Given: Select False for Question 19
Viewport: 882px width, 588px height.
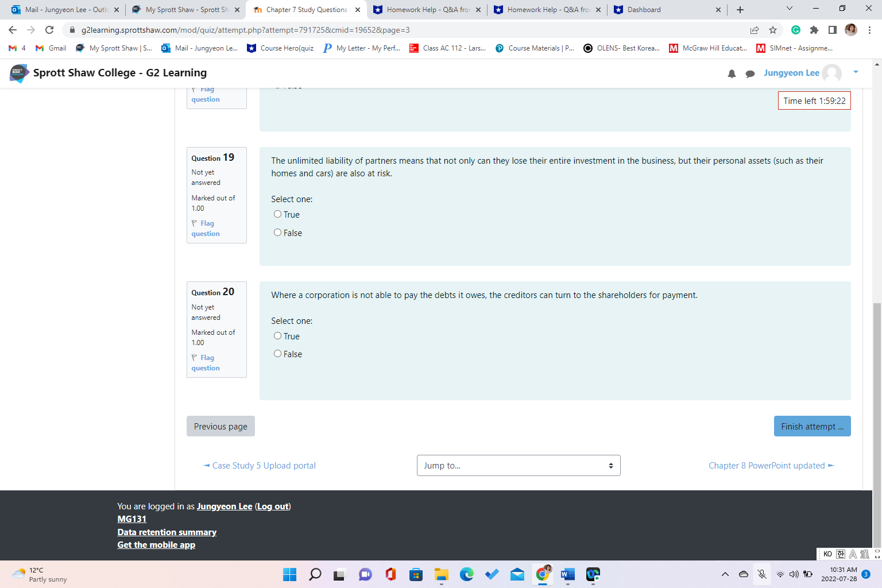Looking at the screenshot, I should [x=277, y=232].
